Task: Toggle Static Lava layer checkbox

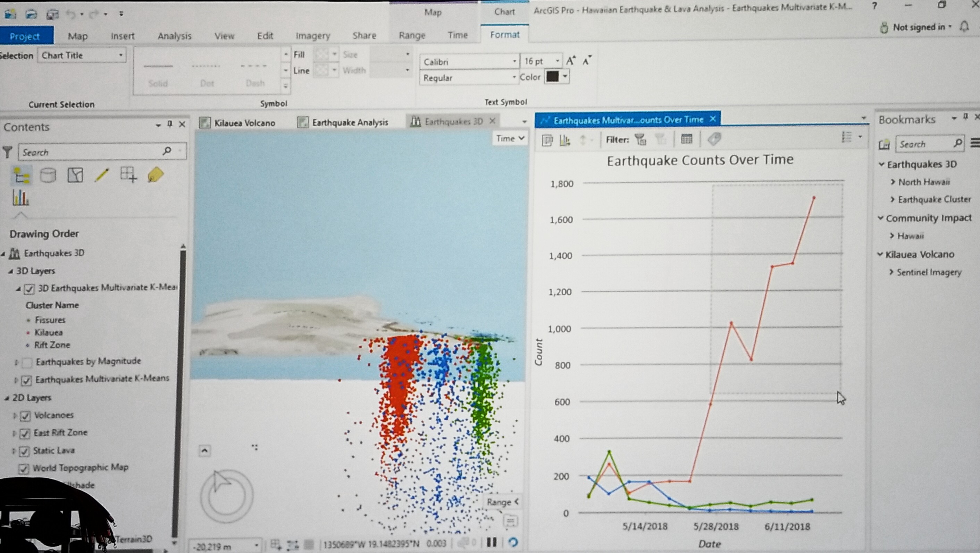Action: (24, 451)
